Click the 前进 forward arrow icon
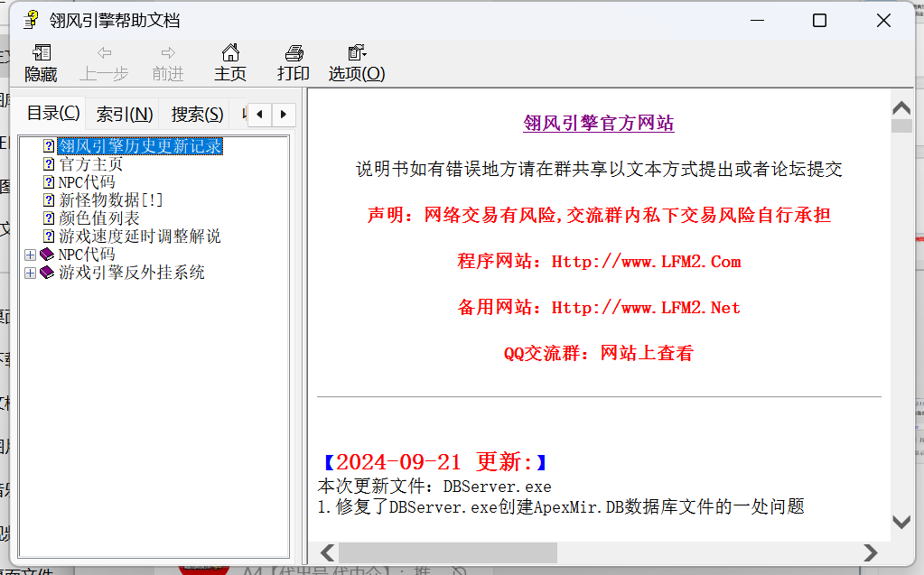 click(166, 54)
